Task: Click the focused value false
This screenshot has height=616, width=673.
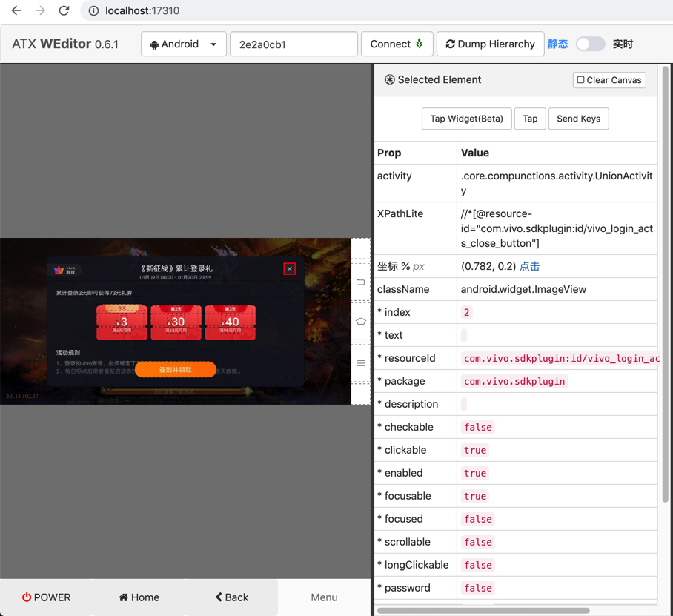Action: coord(478,519)
